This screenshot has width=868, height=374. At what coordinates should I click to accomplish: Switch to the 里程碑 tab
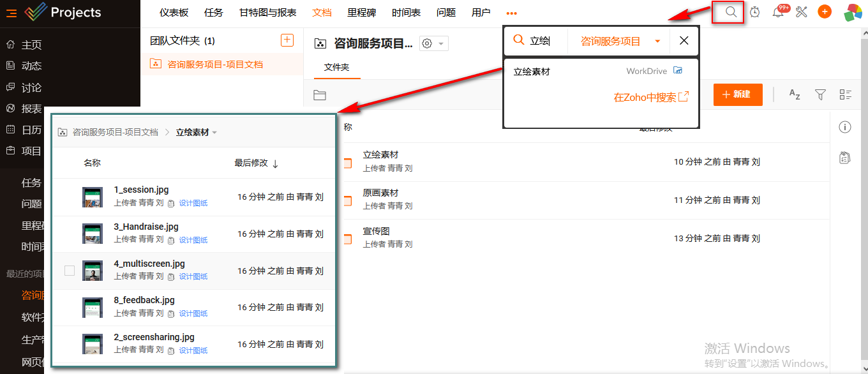click(361, 13)
